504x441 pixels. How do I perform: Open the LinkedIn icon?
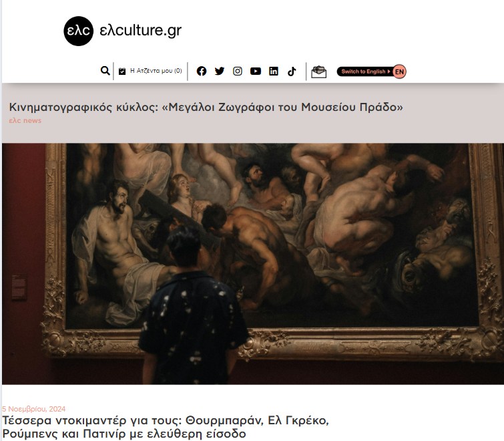(x=274, y=71)
